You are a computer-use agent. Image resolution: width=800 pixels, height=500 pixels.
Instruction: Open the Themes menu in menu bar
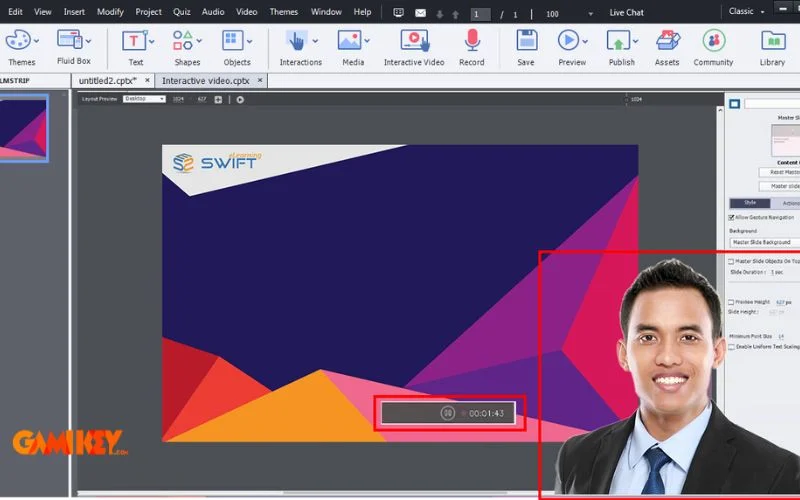[x=284, y=11]
